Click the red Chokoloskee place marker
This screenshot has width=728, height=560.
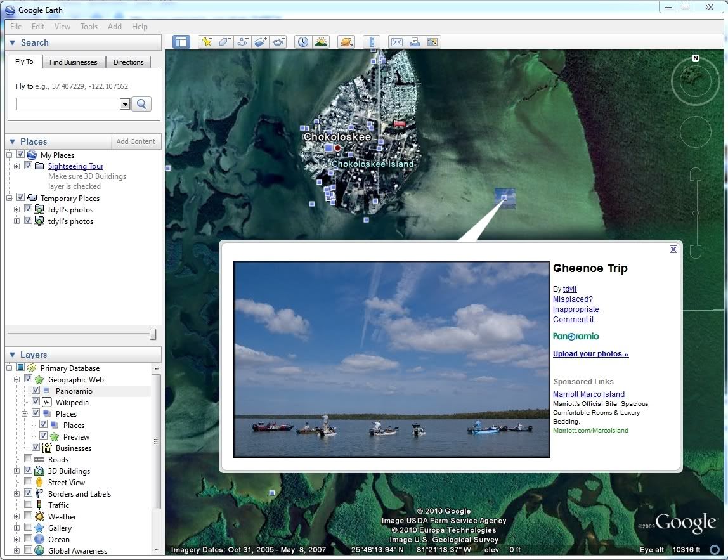pyautogui.click(x=338, y=148)
